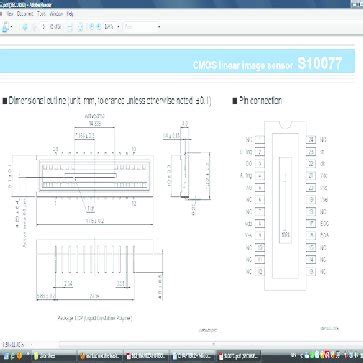Open the fourth taskbar window button
Screen dimensions: 363x363
pyautogui.click(x=192, y=355)
